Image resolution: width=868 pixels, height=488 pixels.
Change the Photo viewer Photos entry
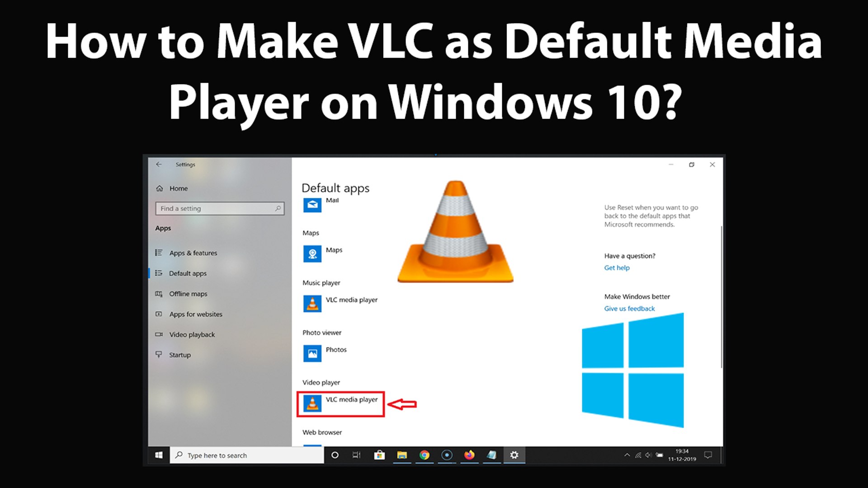coord(325,353)
